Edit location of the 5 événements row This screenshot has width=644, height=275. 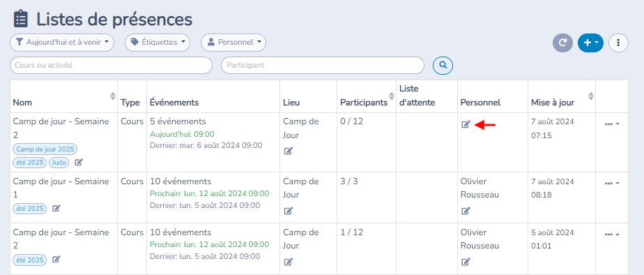coord(289,151)
